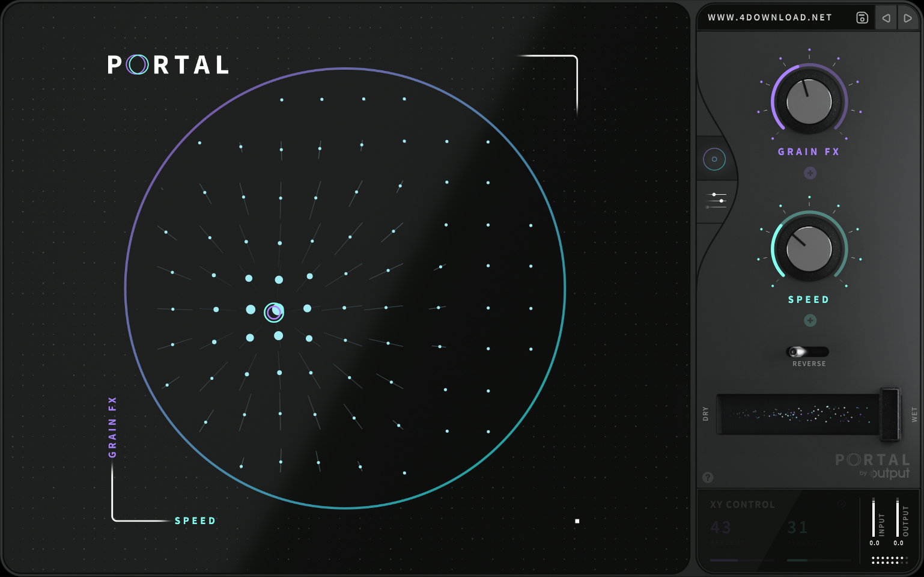
Task: Go to the previous preset arrow
Action: pyautogui.click(x=886, y=18)
